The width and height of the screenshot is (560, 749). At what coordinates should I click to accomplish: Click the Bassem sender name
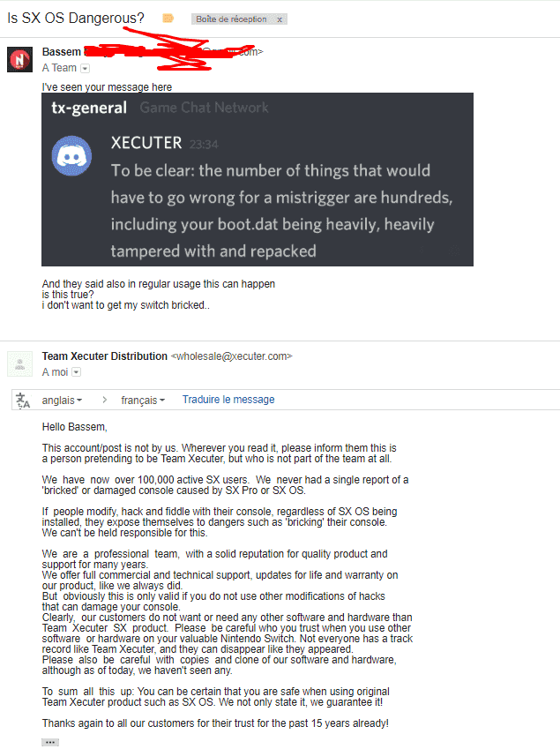coord(62,51)
